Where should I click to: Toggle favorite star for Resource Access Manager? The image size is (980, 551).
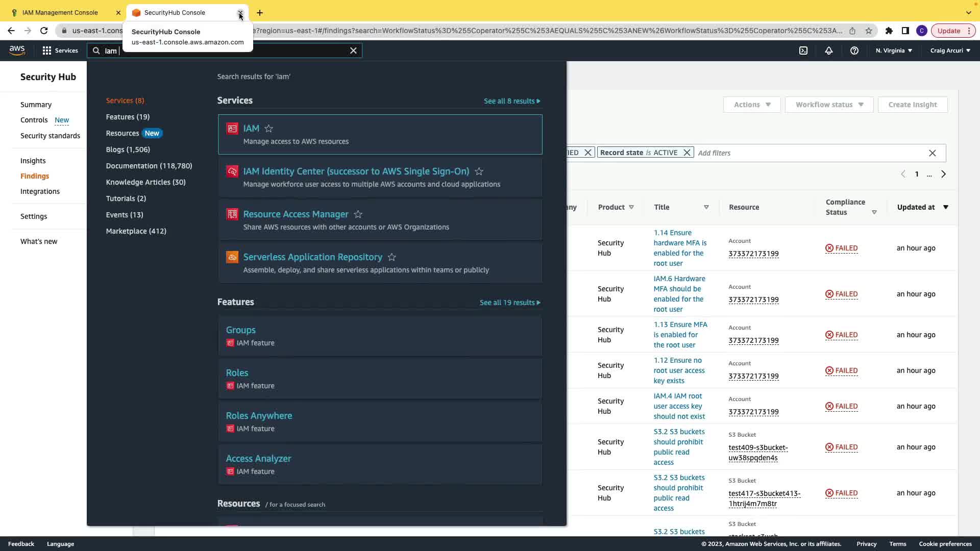[x=358, y=214]
